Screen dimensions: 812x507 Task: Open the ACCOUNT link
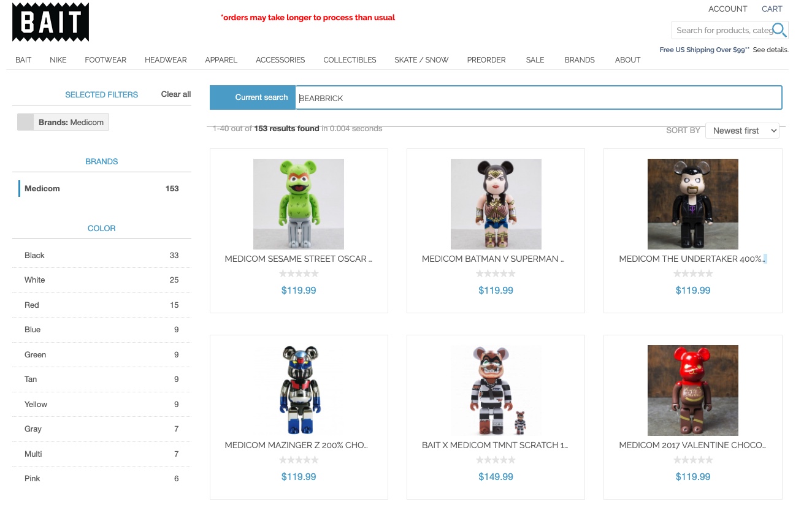(727, 9)
